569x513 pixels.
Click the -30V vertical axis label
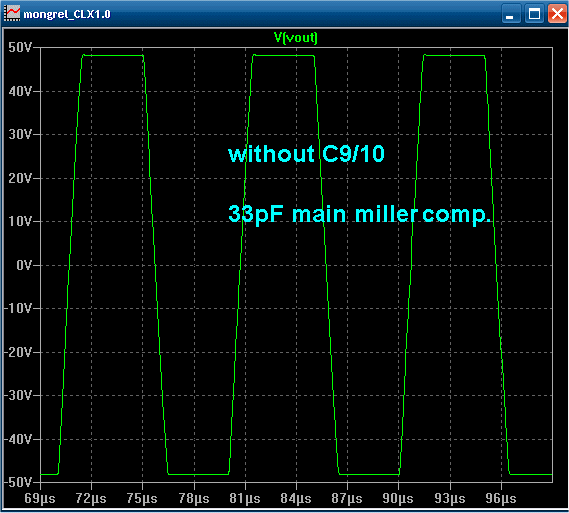point(18,395)
